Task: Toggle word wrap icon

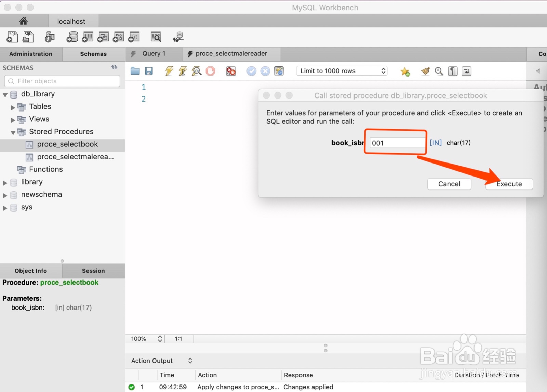Action: click(466, 71)
